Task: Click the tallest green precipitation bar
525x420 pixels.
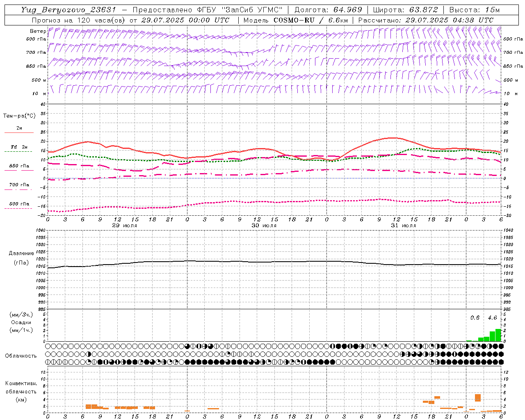Action: (x=498, y=335)
